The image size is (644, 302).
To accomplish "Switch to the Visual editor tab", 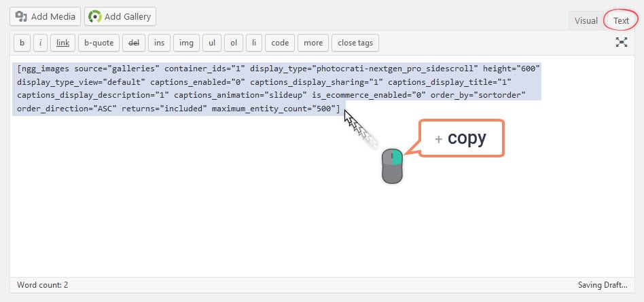I will pos(586,20).
